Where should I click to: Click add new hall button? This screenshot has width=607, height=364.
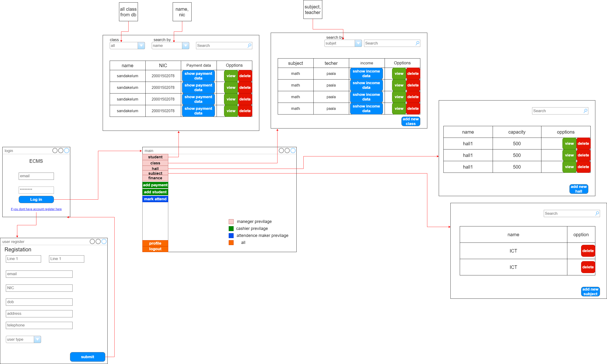click(x=579, y=189)
